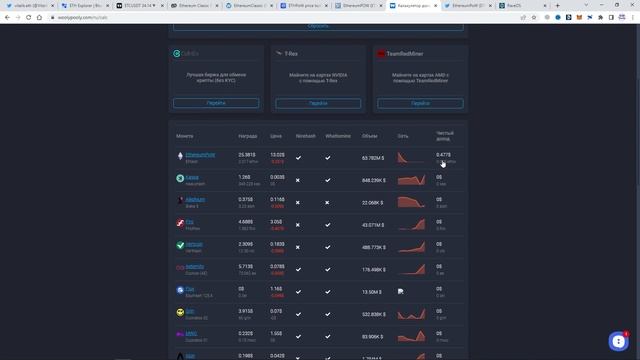Image resolution: width=640 pixels, height=360 pixels.
Task: Click the Vertcoin green check logo
Action: pos(180,245)
